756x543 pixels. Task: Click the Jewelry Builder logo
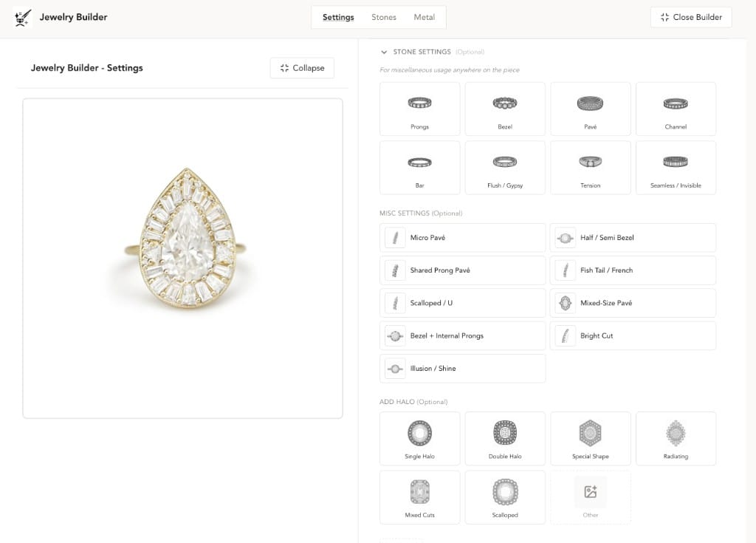click(x=22, y=18)
